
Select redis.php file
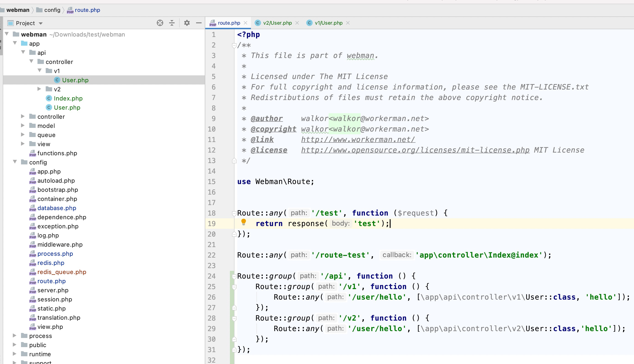click(51, 263)
